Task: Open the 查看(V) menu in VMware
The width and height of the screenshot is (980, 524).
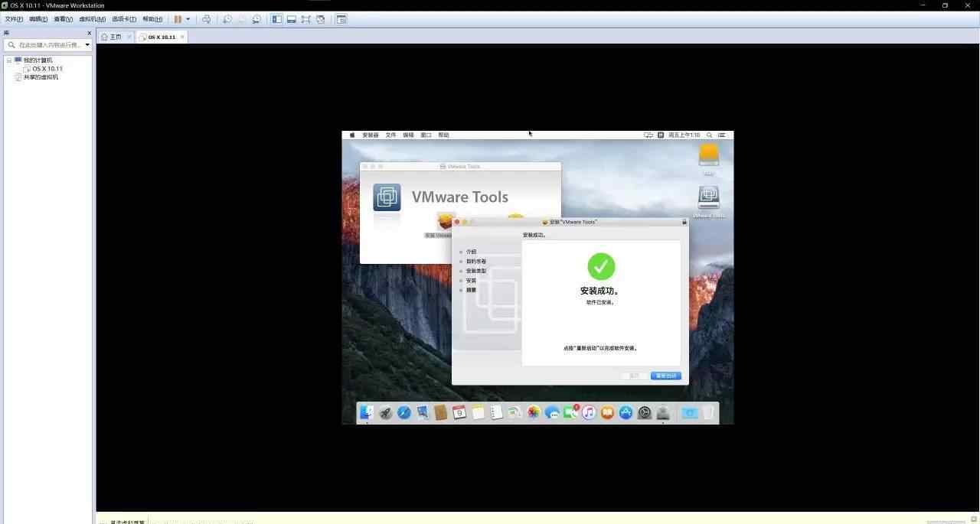Action: 63,19
